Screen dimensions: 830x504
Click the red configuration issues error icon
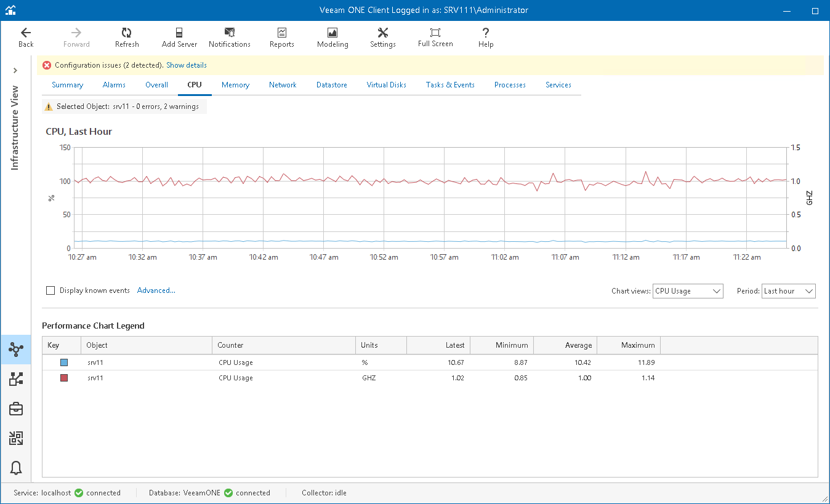tap(47, 65)
